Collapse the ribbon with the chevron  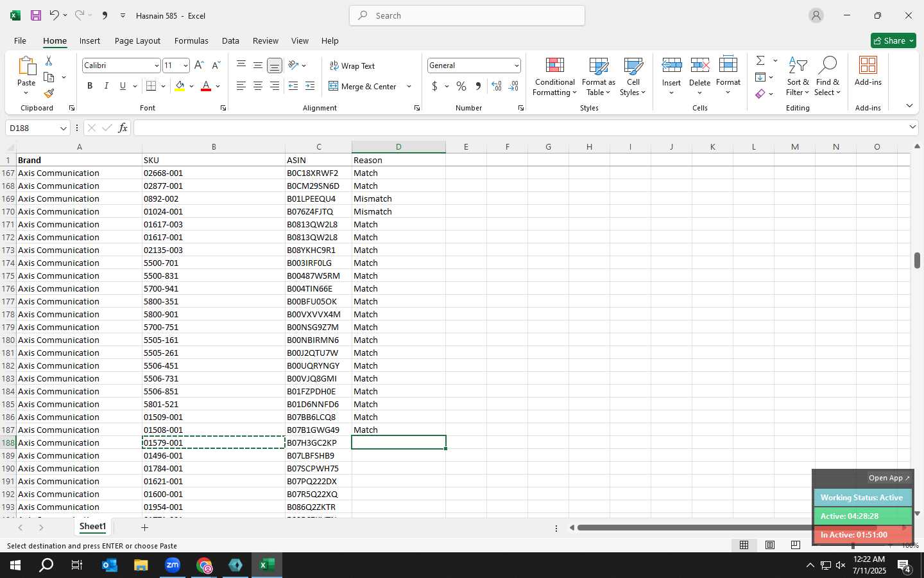click(909, 106)
